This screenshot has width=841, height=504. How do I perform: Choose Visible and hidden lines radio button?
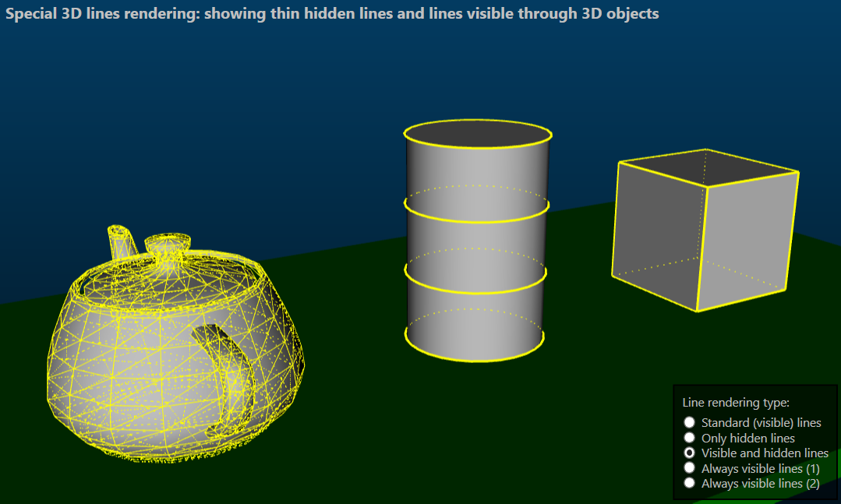tap(689, 453)
